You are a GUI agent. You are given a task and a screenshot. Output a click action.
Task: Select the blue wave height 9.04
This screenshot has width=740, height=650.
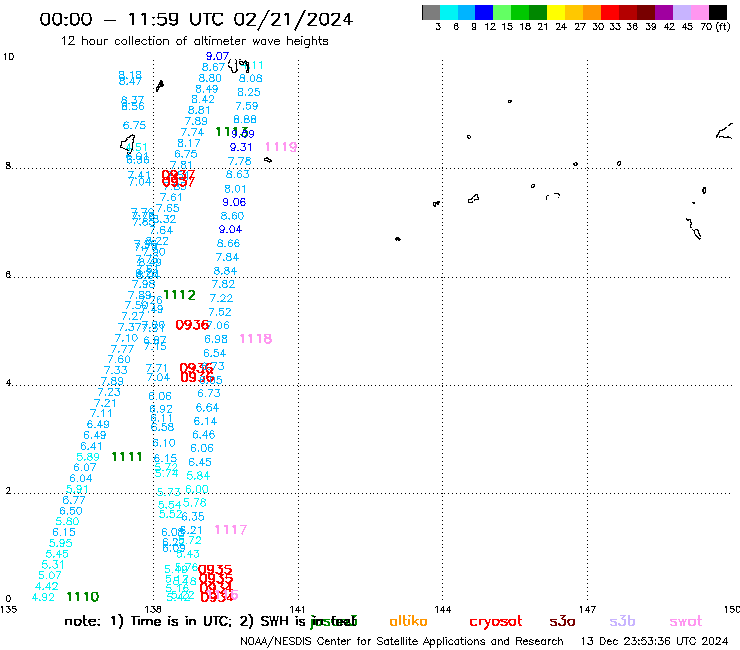230,229
